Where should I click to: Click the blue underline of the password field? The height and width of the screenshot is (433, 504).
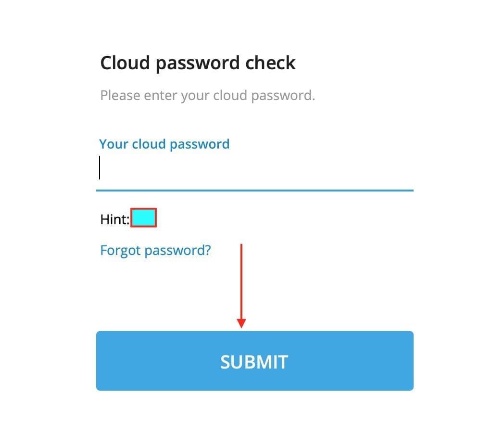pyautogui.click(x=254, y=191)
